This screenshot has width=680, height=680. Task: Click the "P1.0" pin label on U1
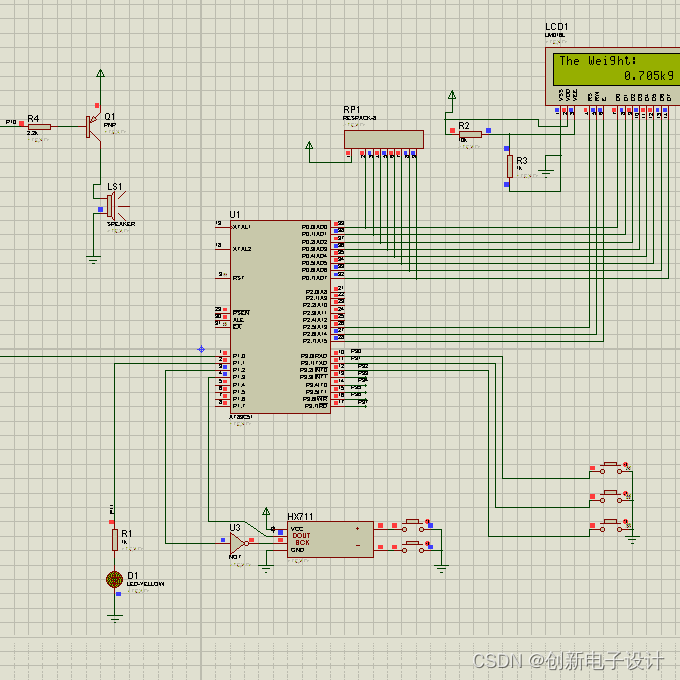point(239,356)
